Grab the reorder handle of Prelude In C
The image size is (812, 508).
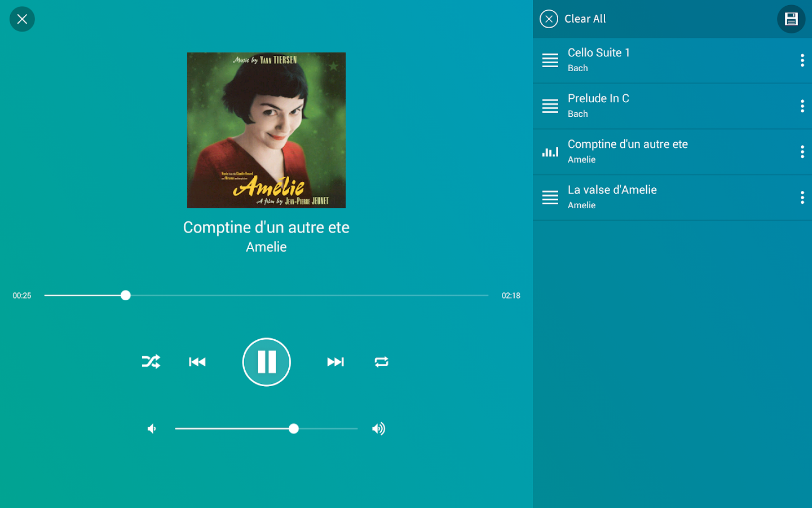550,106
